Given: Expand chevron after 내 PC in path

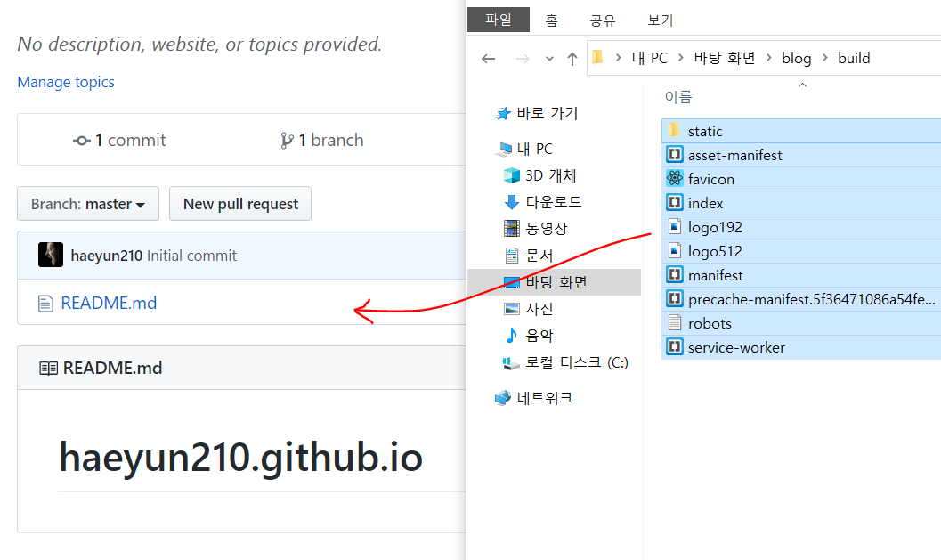Looking at the screenshot, I should [680, 58].
